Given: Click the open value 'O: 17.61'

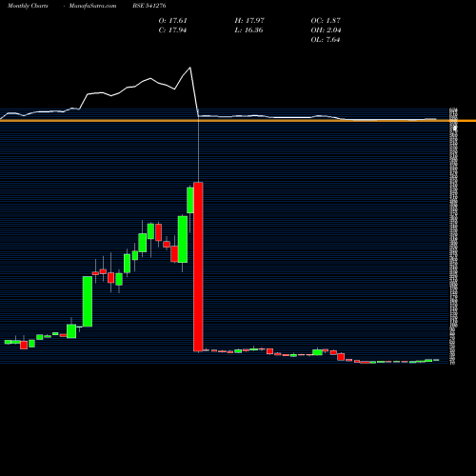Looking at the screenshot, I should point(172,21).
